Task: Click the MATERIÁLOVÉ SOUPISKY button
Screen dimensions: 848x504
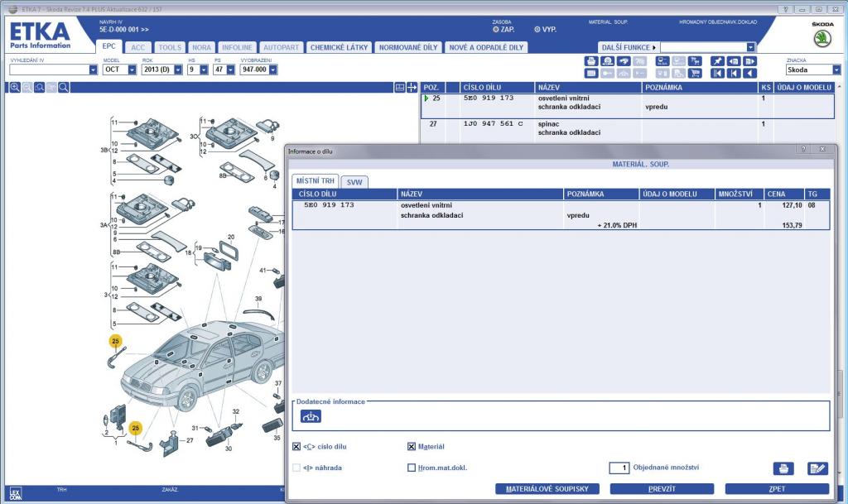Action: [547, 489]
